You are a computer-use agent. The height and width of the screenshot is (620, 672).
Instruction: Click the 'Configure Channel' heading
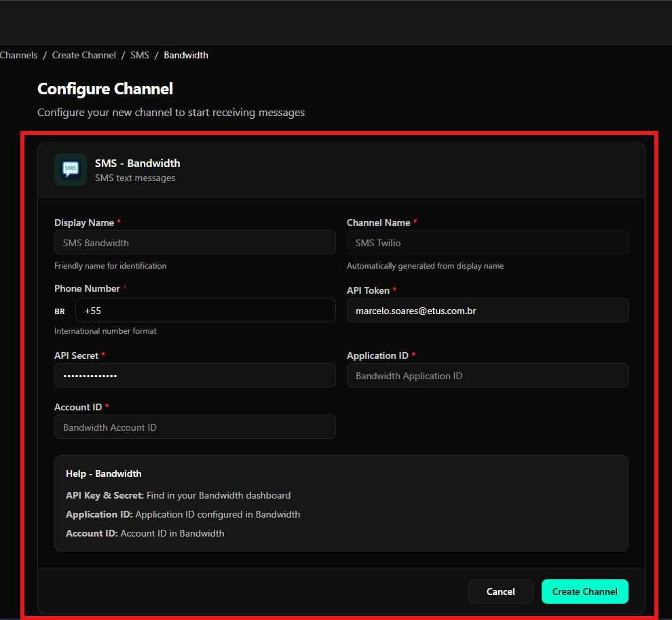pyautogui.click(x=105, y=89)
